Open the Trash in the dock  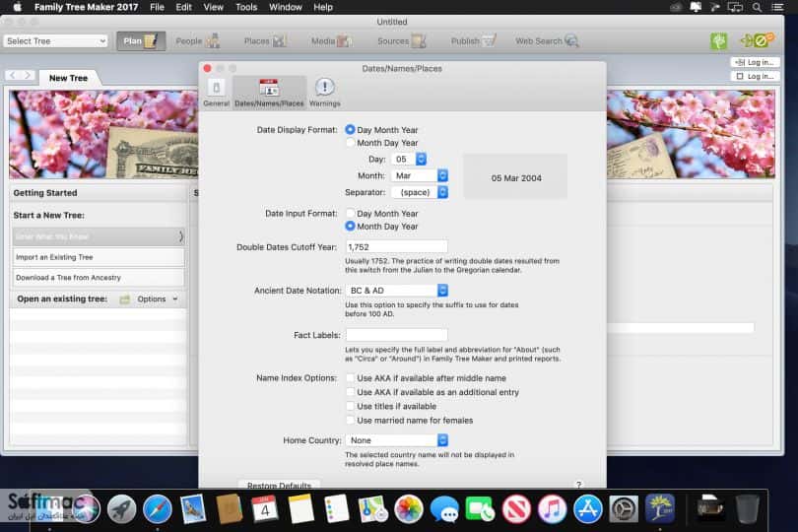pos(747,509)
